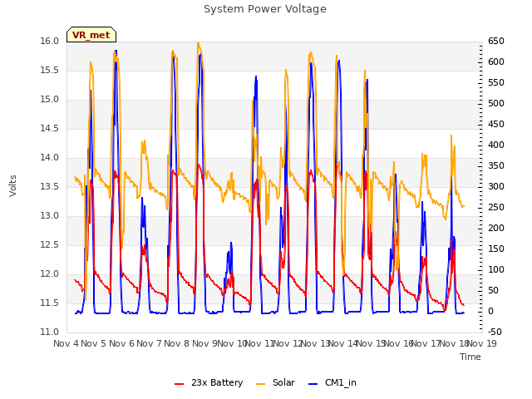Click the 300 right axis value
The width and height of the screenshot is (532, 399).
pos(496,186)
